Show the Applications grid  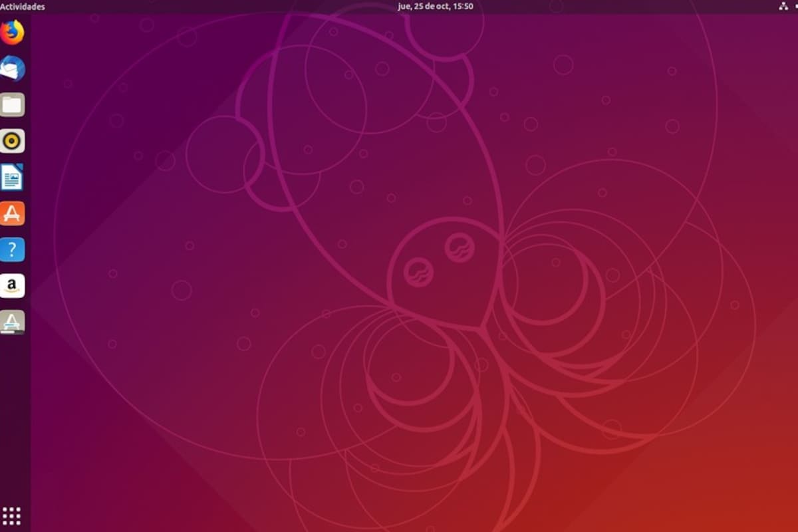(13, 515)
